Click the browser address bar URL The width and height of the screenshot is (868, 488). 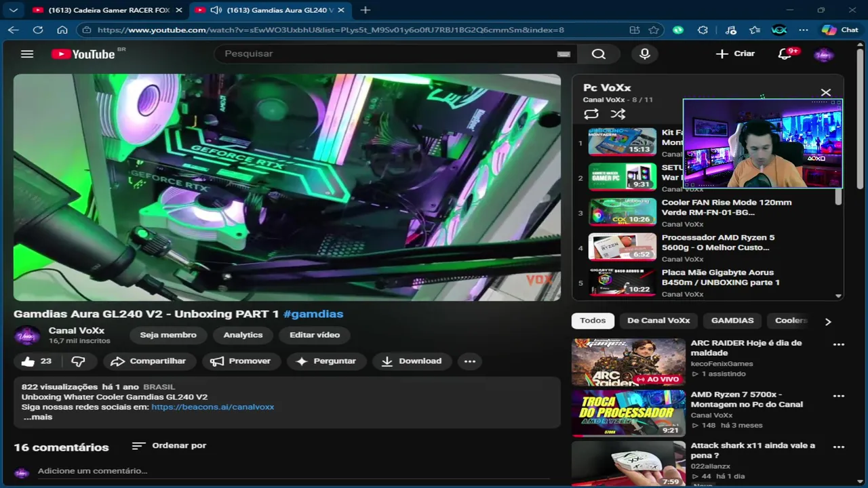pos(330,30)
